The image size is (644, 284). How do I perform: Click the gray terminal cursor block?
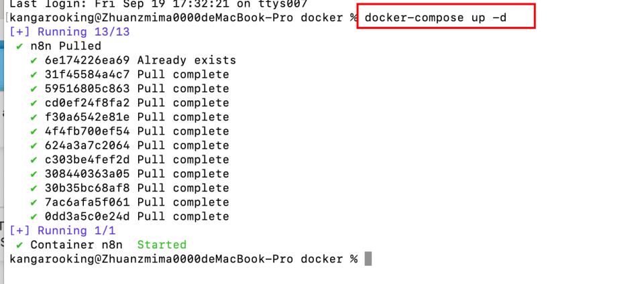[x=368, y=259]
